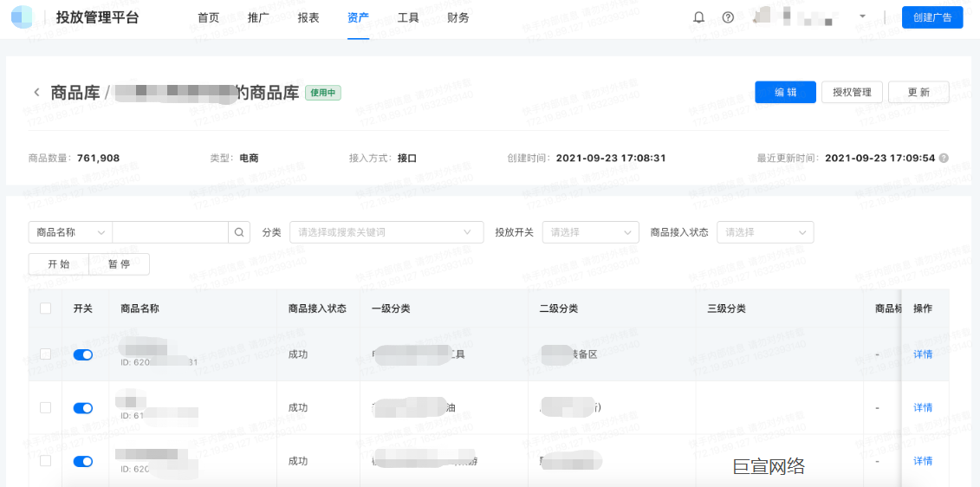
Task: Click the 商品接入状态 column header
Action: pos(317,308)
